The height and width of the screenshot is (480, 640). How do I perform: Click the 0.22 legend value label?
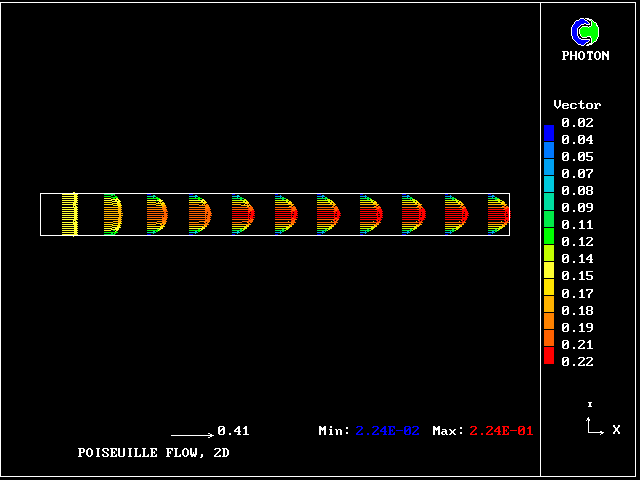(x=577, y=362)
